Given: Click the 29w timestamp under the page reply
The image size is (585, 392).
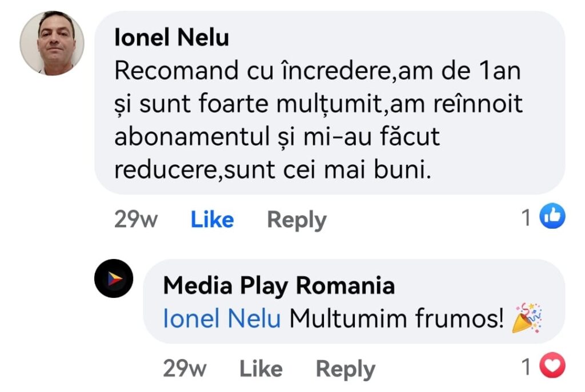Looking at the screenshot, I should coord(185,369).
